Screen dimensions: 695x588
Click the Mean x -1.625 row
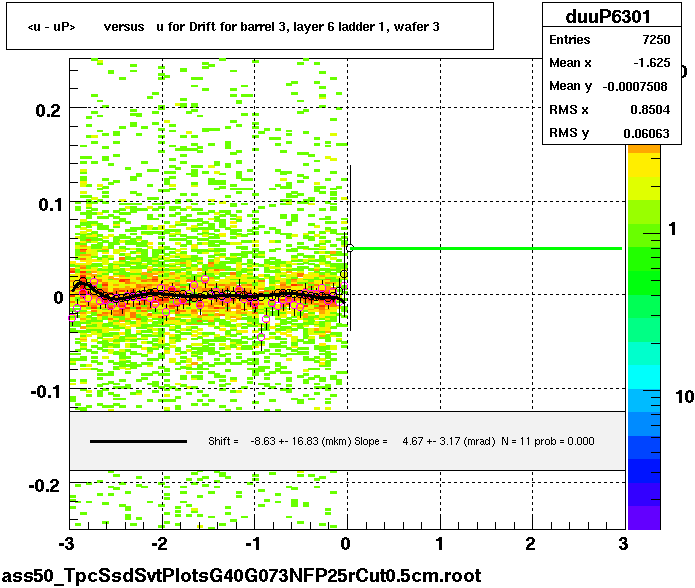609,63
